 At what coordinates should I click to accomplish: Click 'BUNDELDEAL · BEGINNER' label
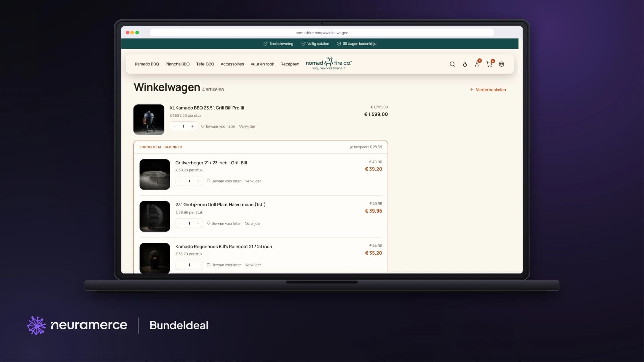161,147
